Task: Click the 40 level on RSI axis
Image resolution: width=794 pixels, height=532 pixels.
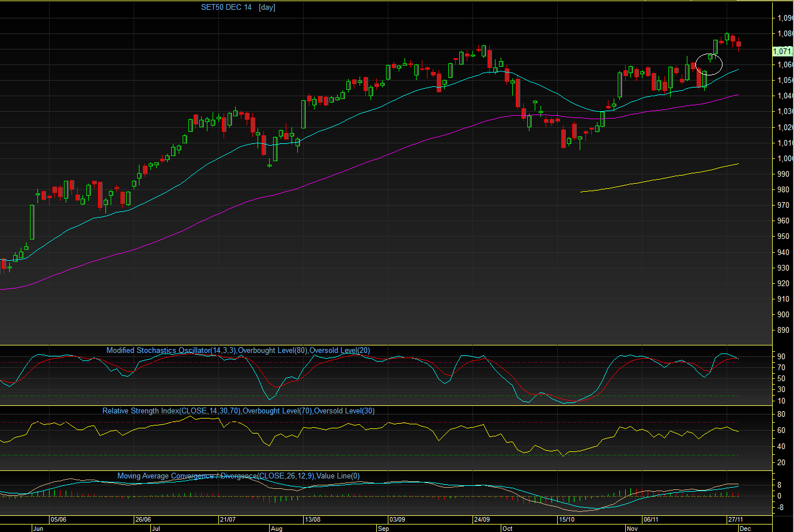Action: (781, 446)
